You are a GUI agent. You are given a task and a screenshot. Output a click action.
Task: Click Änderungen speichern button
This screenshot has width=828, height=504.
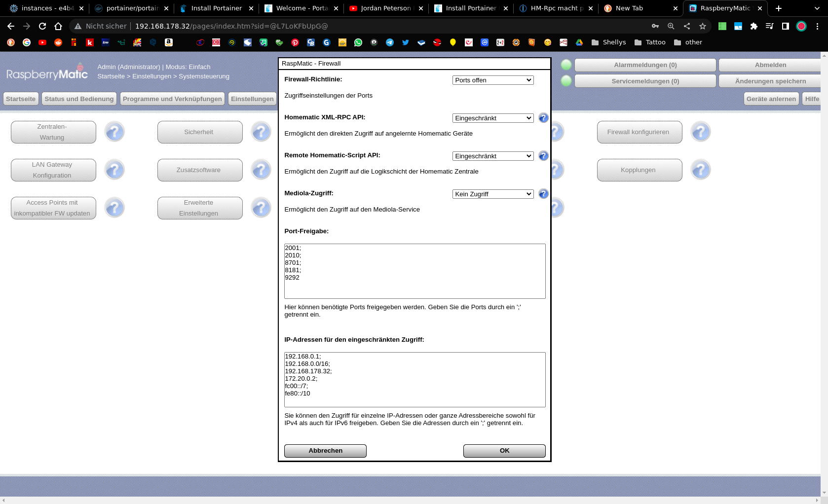[x=770, y=81]
